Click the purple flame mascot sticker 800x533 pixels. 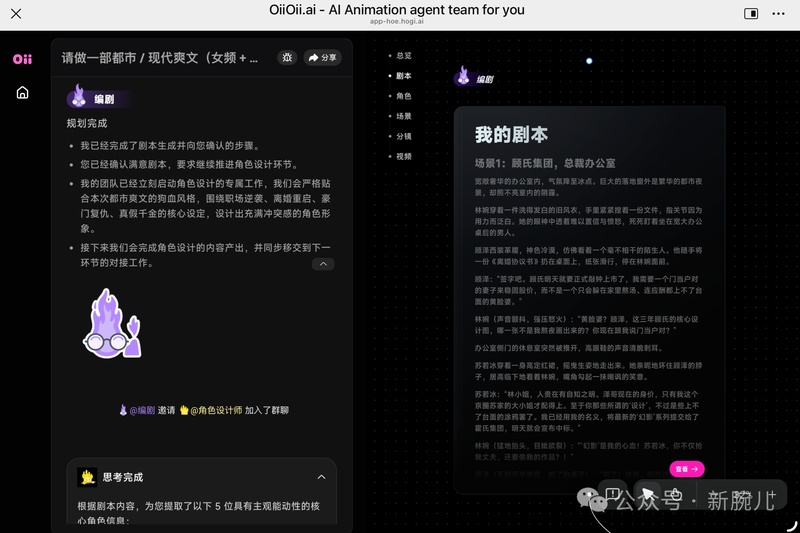click(110, 323)
